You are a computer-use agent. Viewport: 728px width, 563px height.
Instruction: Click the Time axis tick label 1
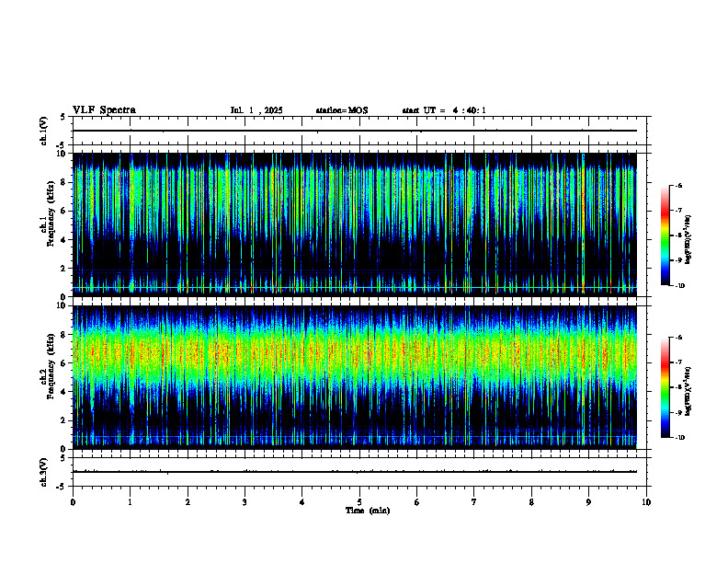pos(130,502)
